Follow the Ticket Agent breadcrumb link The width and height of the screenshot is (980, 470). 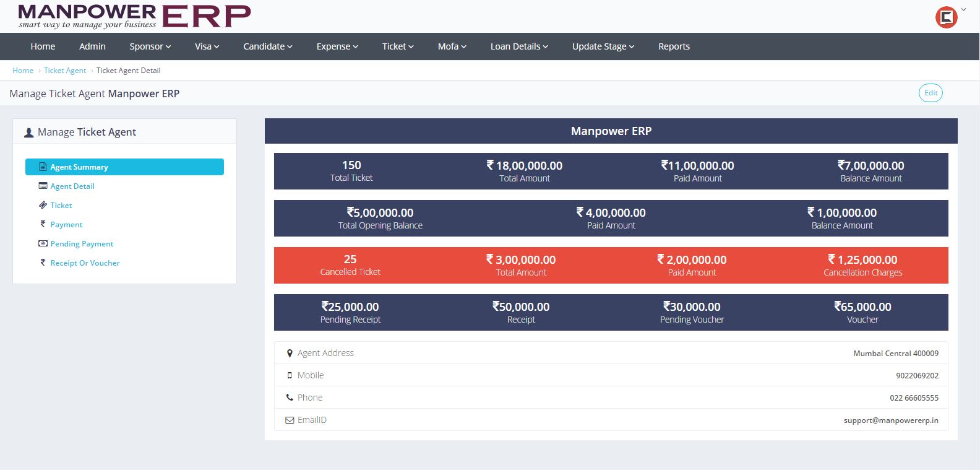pos(65,71)
